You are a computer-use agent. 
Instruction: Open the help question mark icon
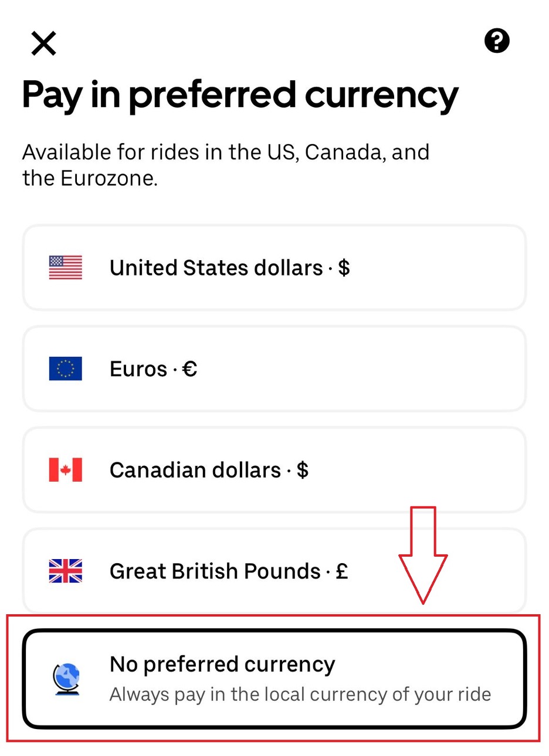tap(497, 41)
